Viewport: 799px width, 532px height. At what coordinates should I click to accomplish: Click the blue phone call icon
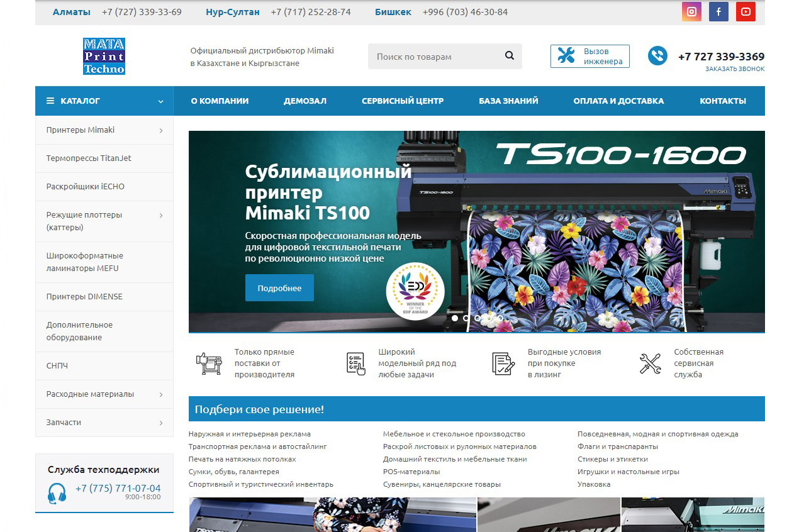tap(657, 56)
